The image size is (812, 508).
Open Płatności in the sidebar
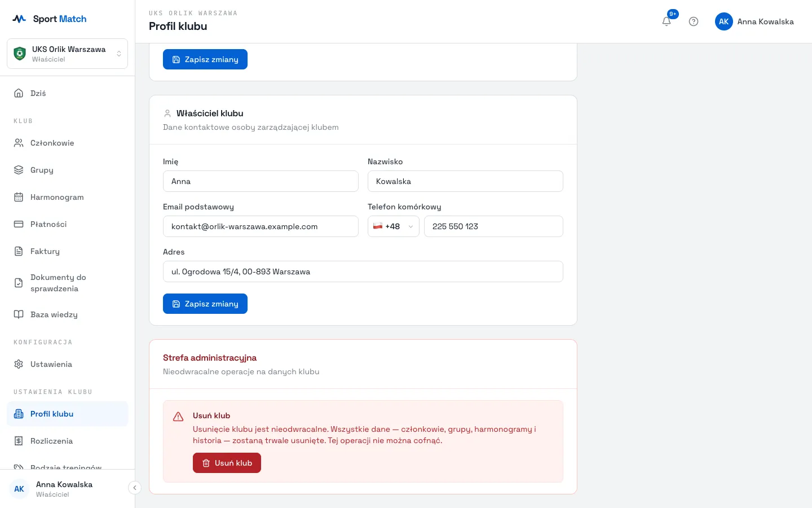tap(68, 224)
